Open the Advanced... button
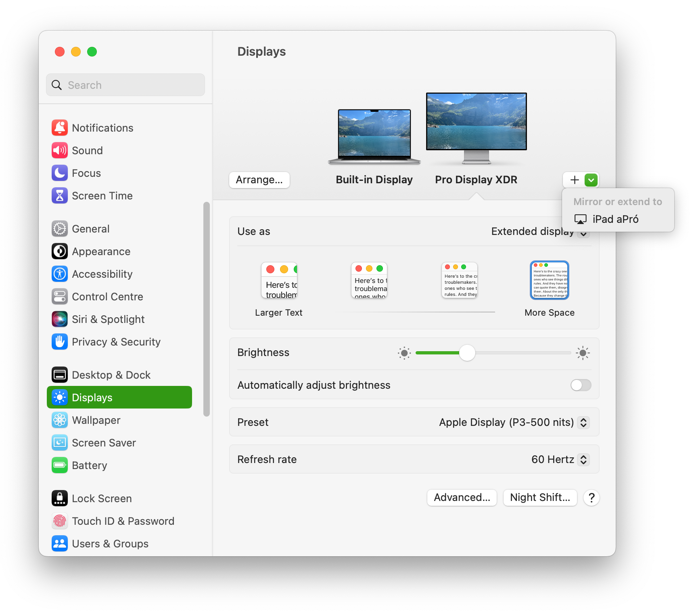Screen dimensions: 694x616 [462, 498]
